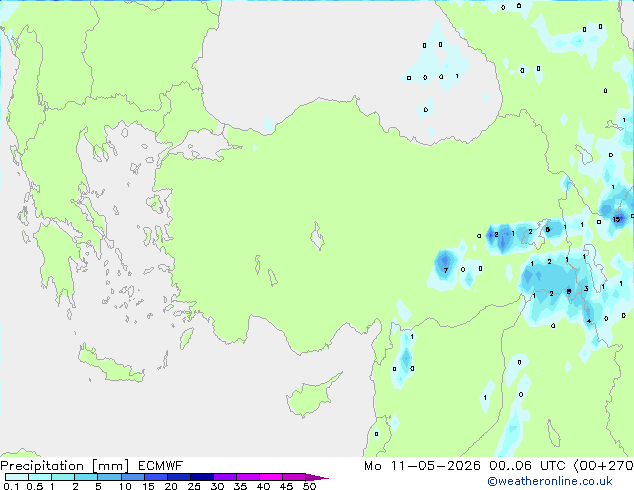This screenshot has width=634, height=490.
Task: Click the legend label '35'
Action: 240,486
